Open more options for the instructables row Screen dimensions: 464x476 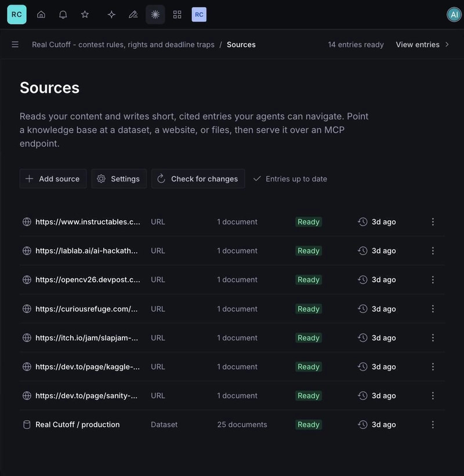click(x=433, y=222)
